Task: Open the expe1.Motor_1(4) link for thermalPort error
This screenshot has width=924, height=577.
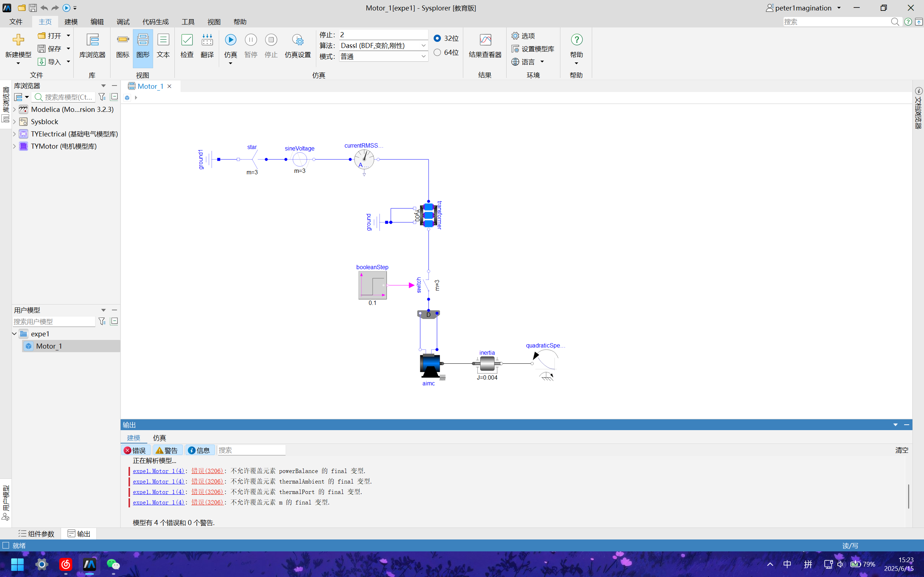Action: tap(159, 492)
